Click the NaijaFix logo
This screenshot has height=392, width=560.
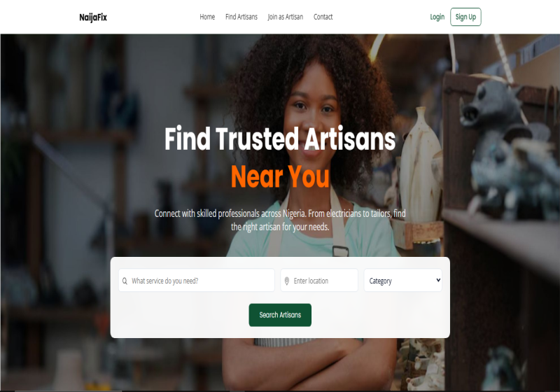pos(93,17)
